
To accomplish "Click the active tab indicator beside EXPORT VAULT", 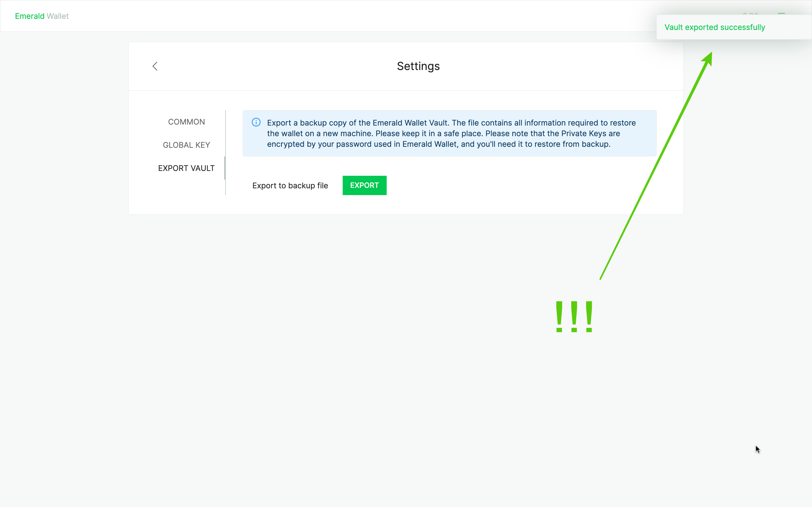I will [225, 168].
